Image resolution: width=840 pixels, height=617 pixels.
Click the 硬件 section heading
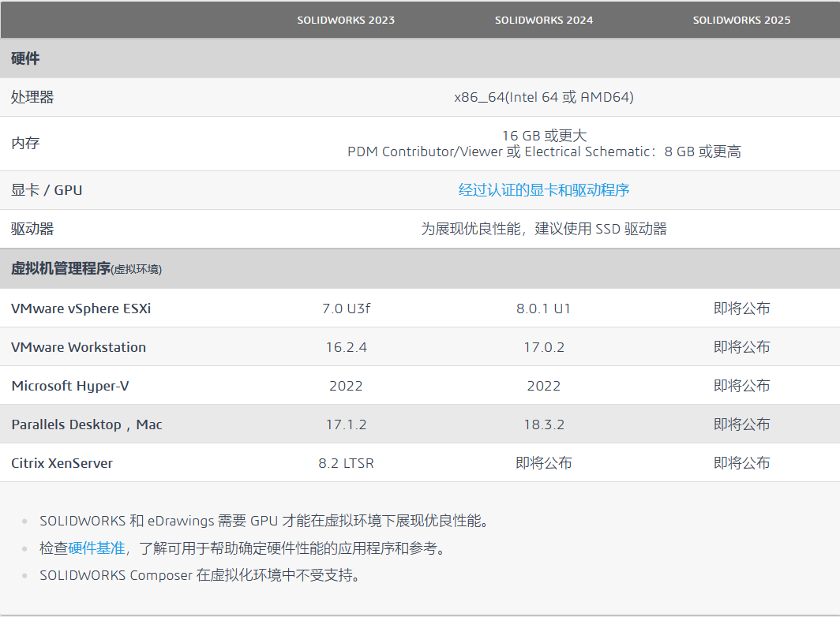(x=25, y=58)
